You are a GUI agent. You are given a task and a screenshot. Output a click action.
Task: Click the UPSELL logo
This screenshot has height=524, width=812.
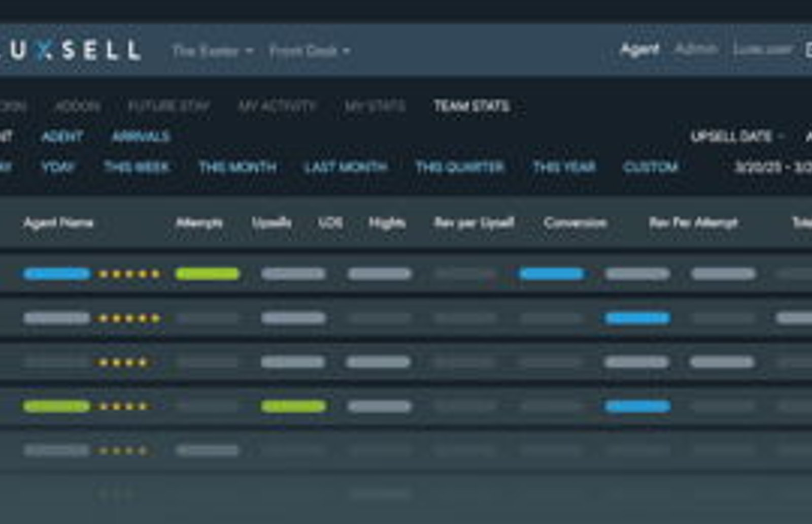click(x=71, y=50)
